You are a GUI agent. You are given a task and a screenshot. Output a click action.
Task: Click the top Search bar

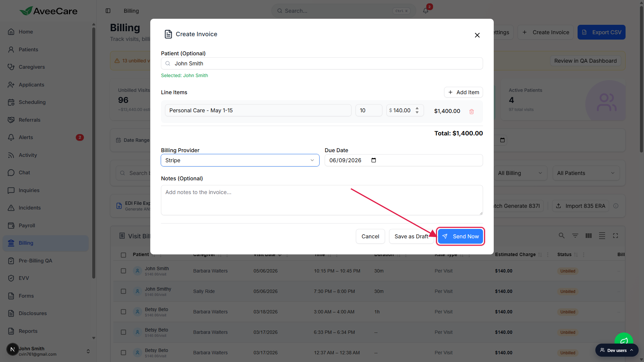coord(343,11)
